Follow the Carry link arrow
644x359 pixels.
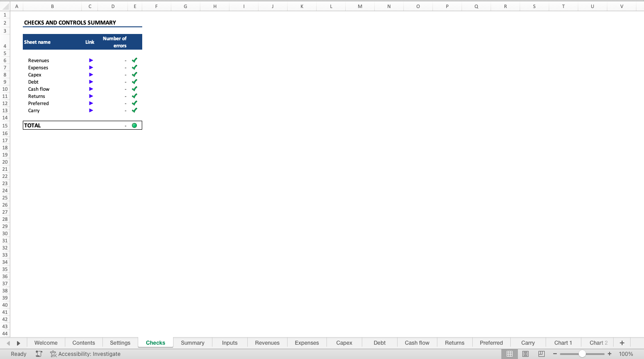click(x=91, y=110)
